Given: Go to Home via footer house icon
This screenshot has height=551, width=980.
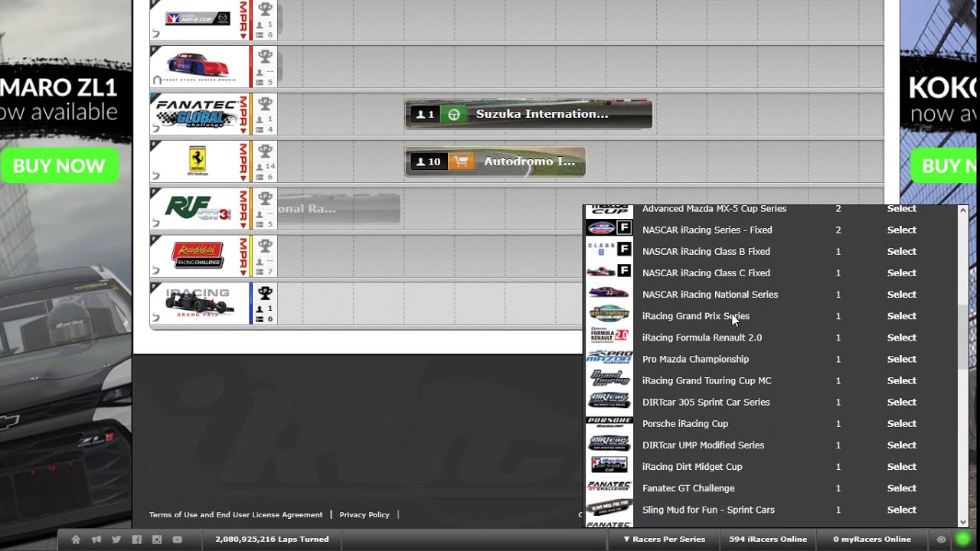Looking at the screenshot, I should (x=76, y=540).
